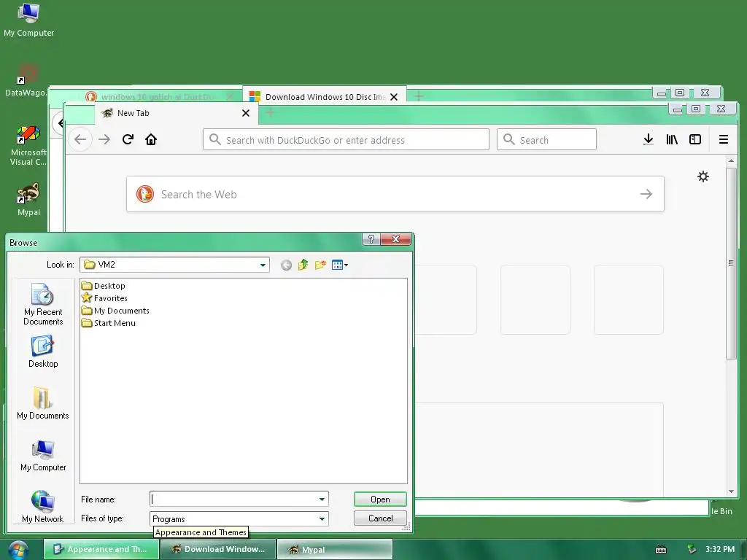Switch to Mypal taskbar button
This screenshot has height=560, width=747.
pos(335,549)
